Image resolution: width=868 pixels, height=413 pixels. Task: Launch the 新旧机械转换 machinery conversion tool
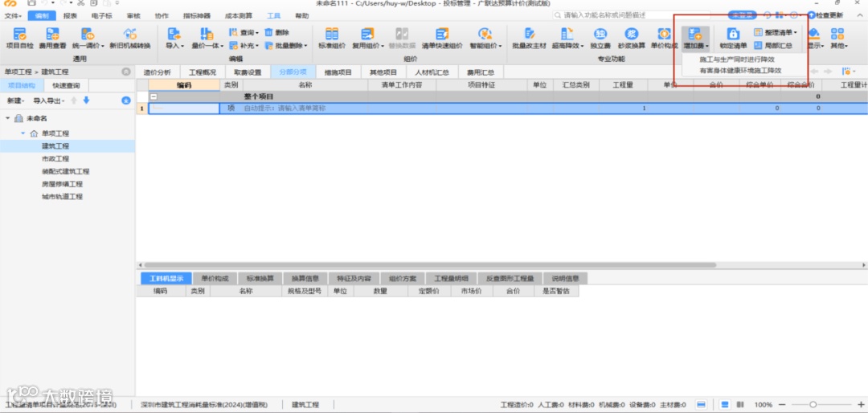130,38
